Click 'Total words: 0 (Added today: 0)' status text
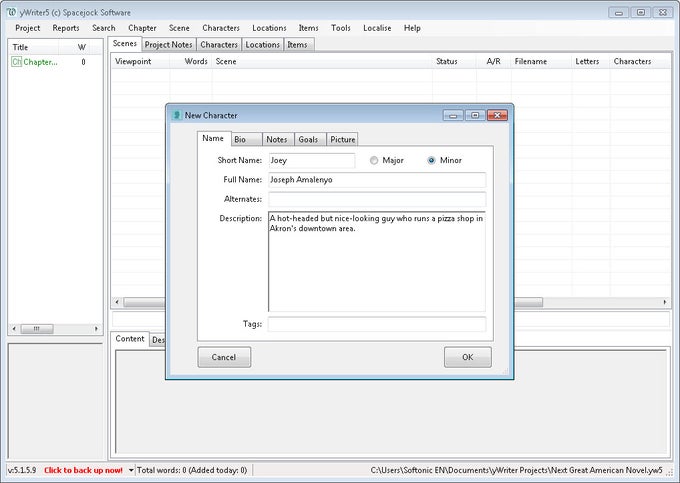680x483 pixels. point(192,470)
